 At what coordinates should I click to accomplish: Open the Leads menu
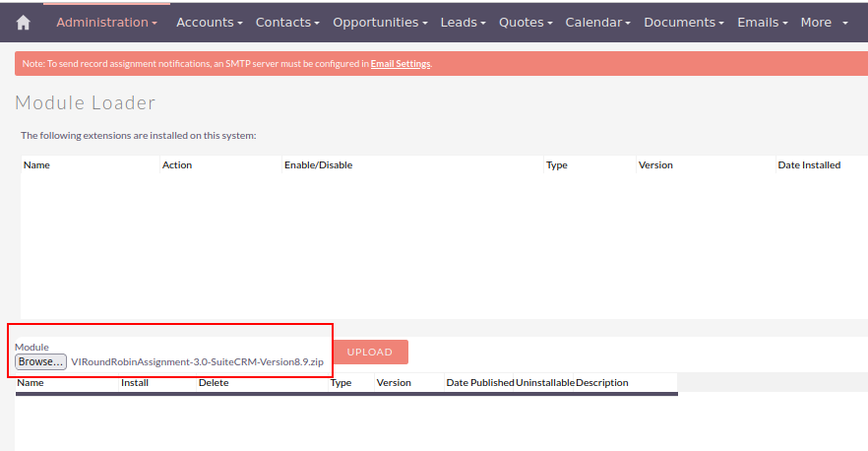tap(463, 22)
